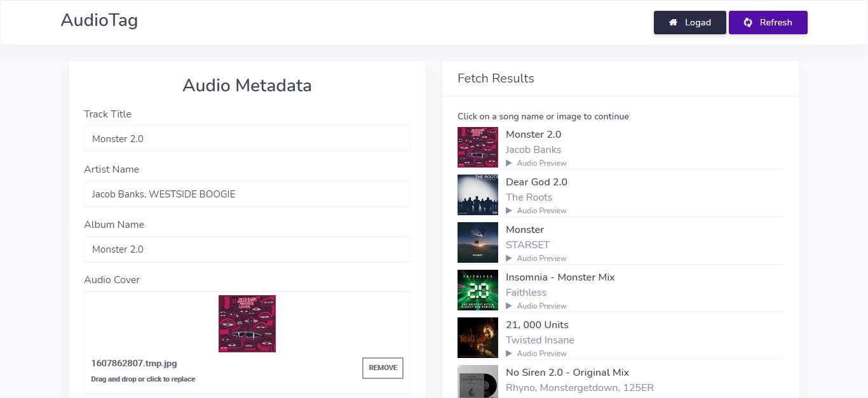Play audio preview for Monster 2.0
Viewport: 868px width, 398px height.
(x=509, y=163)
